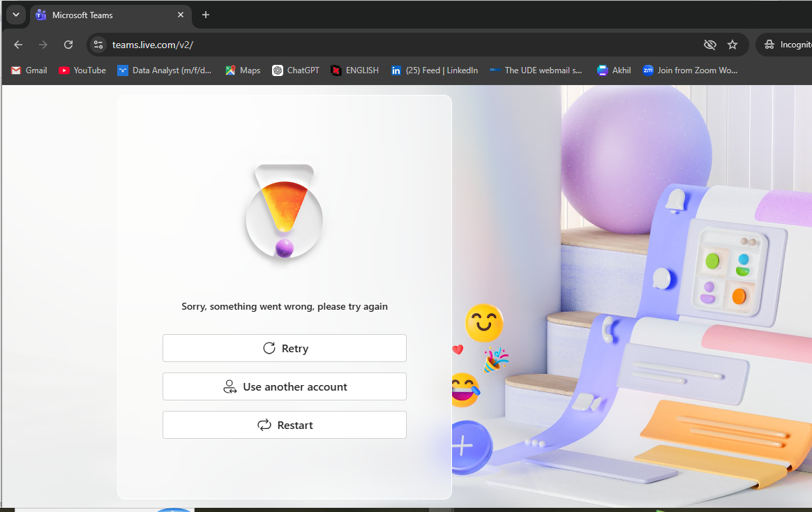This screenshot has width=812, height=512.
Task: Open the YouTube bookmark
Action: (x=82, y=70)
